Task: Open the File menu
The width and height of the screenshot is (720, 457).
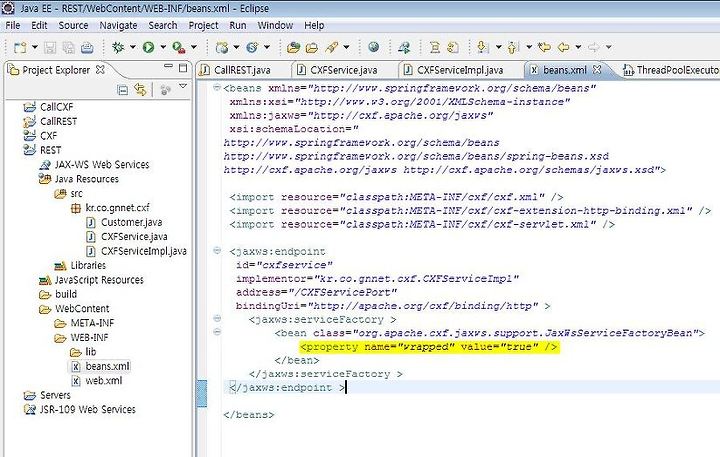Action: coord(12,25)
